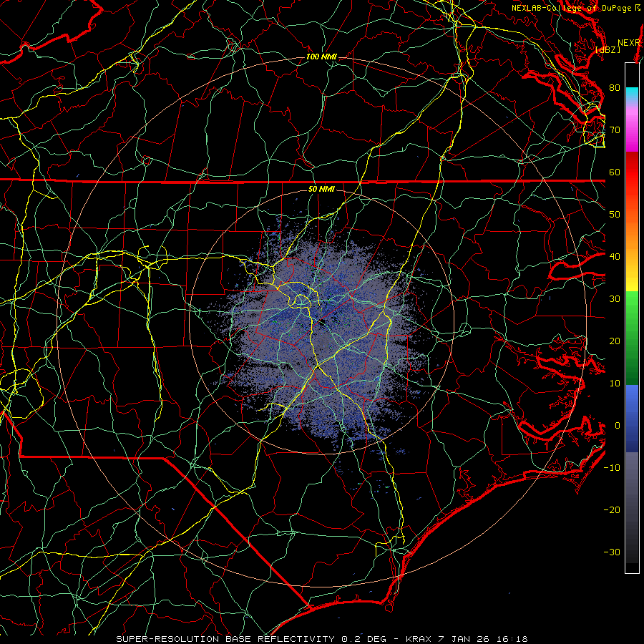Click the "50 NMI" range ring label

tap(321, 189)
